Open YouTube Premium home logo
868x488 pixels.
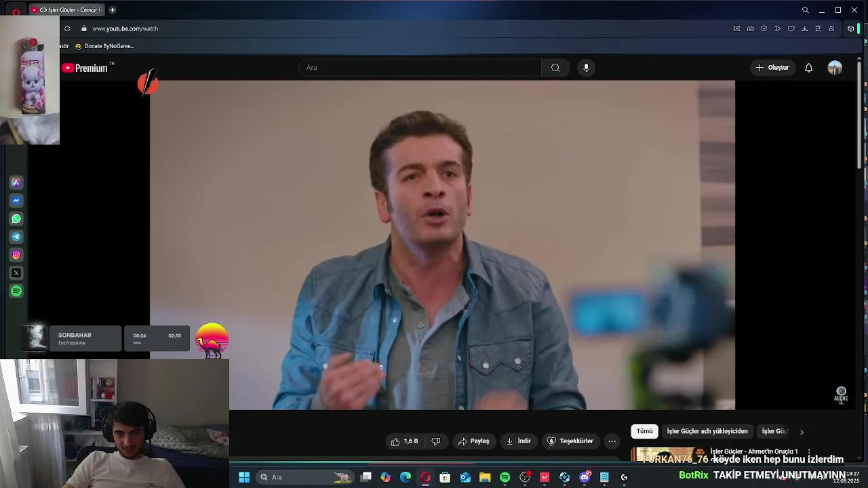tap(85, 68)
